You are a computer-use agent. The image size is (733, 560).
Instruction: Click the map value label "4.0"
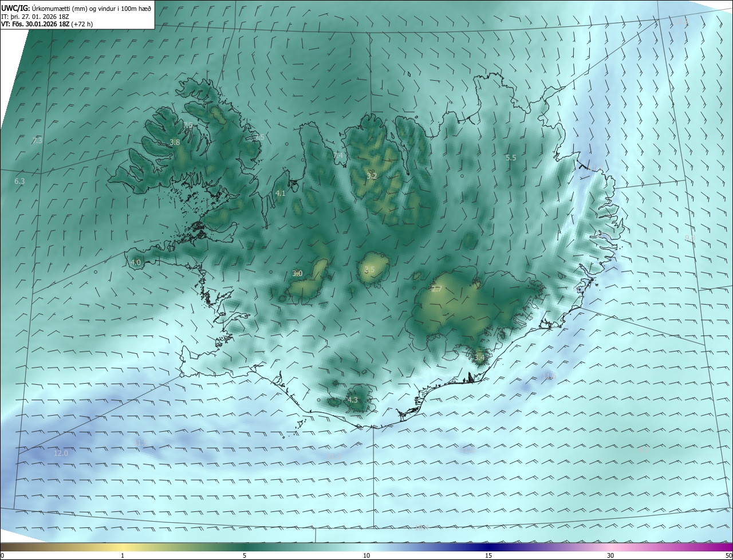[x=136, y=263]
